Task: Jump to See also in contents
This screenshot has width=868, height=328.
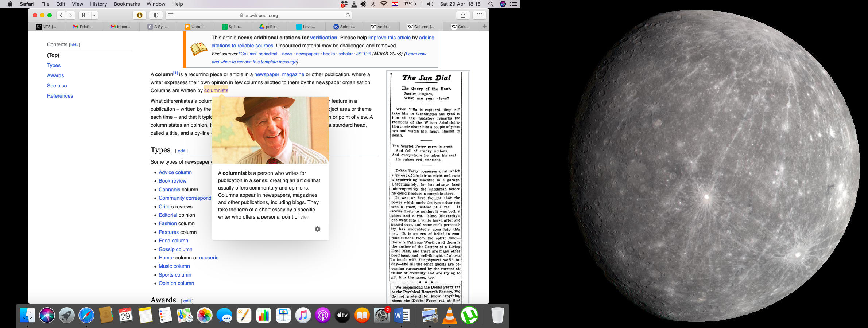Action: (57, 86)
